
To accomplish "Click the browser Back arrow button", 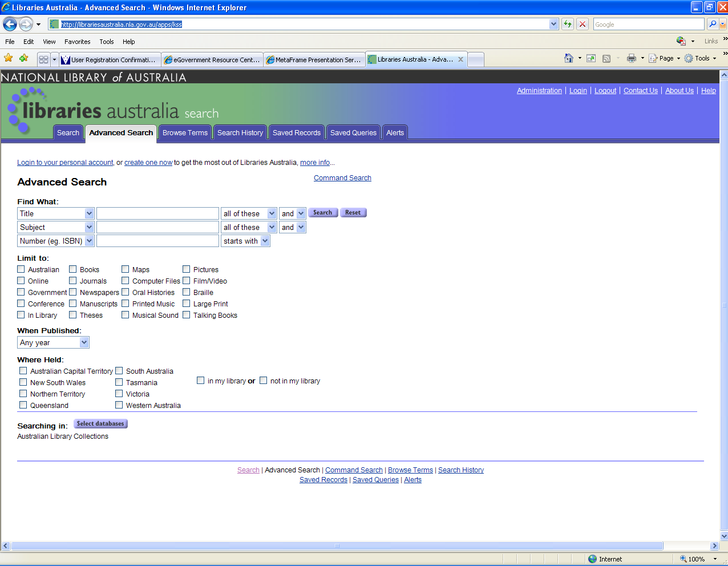I will 10,24.
